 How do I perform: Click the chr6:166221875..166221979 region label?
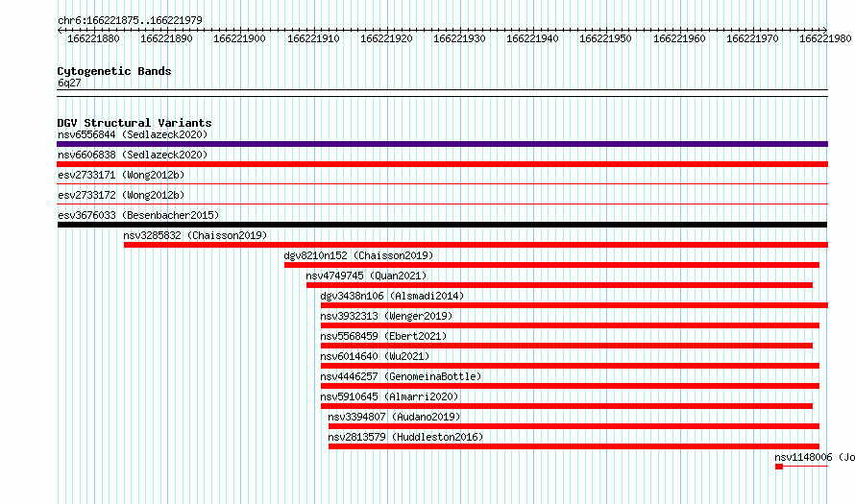tap(130, 20)
